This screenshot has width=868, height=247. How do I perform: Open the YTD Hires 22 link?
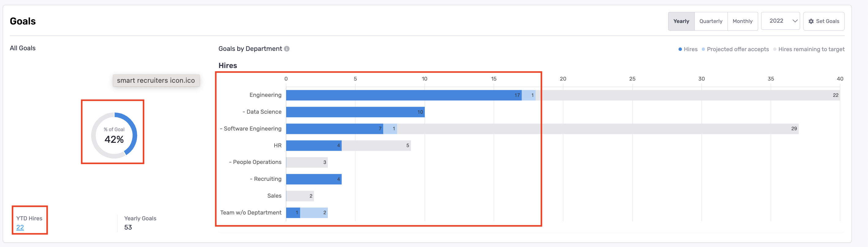click(x=20, y=227)
